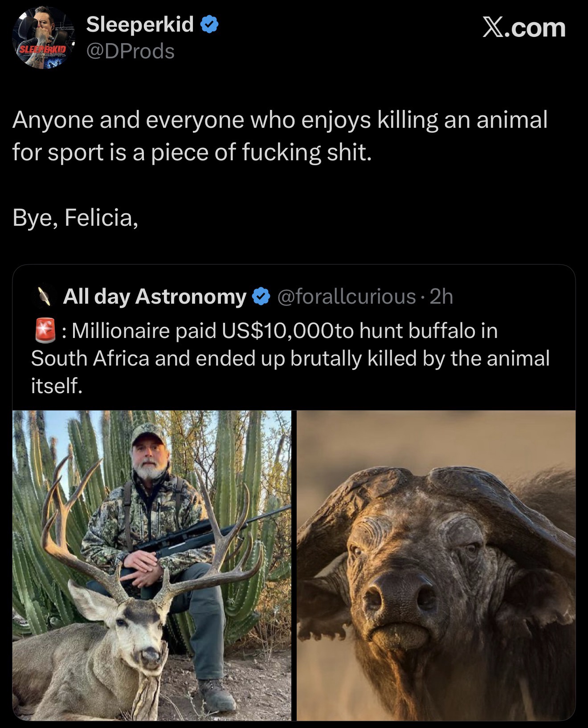
Task: Click All day Astronomy's verified checkmark badge
Action: point(261,297)
